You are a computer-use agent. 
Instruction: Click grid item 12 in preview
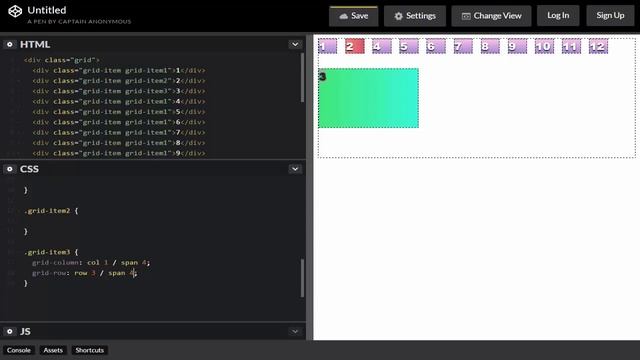[x=598, y=46]
